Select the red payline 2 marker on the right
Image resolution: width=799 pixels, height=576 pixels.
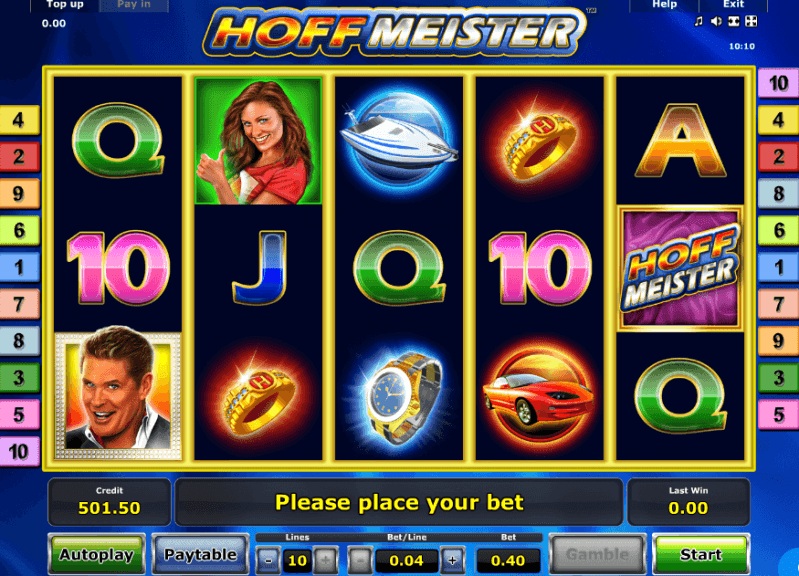tap(778, 156)
